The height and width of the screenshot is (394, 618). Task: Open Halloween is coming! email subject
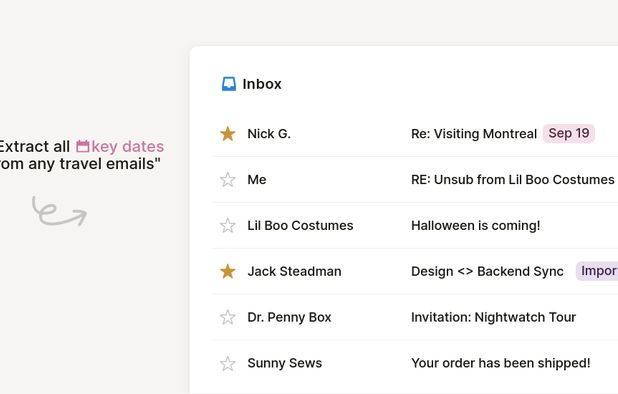pos(476,226)
